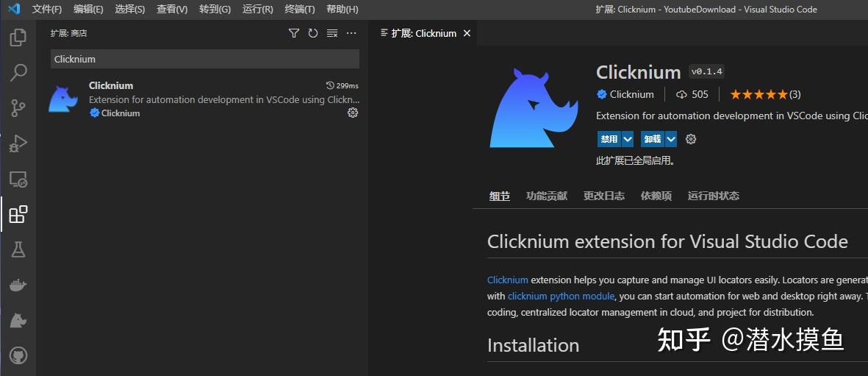Open the clicknium python module link

click(561, 296)
